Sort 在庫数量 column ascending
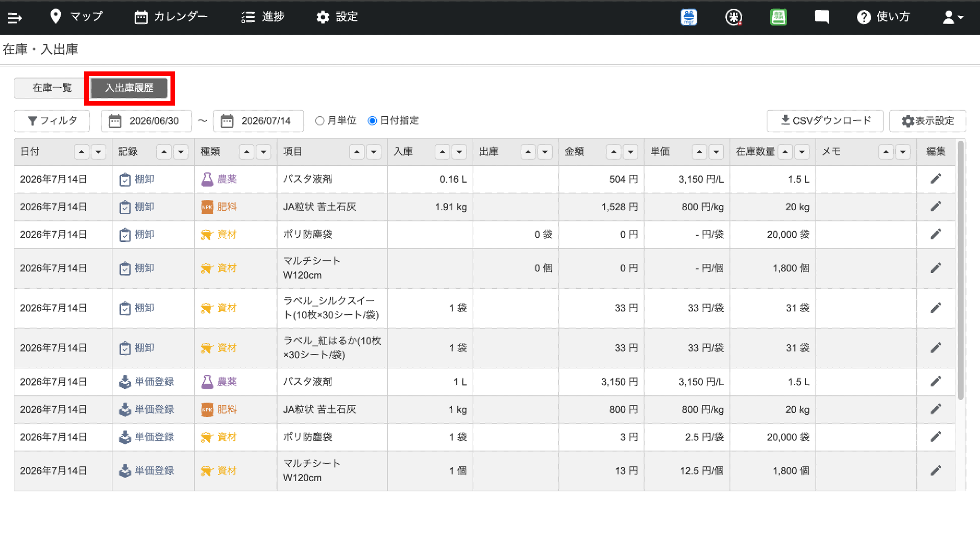Viewport: 980px width, 551px height. click(786, 152)
